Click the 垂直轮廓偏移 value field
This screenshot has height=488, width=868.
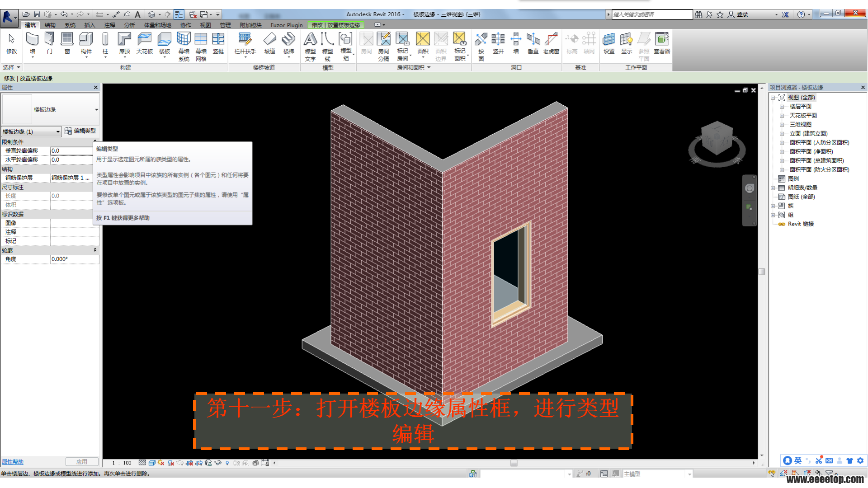point(71,150)
